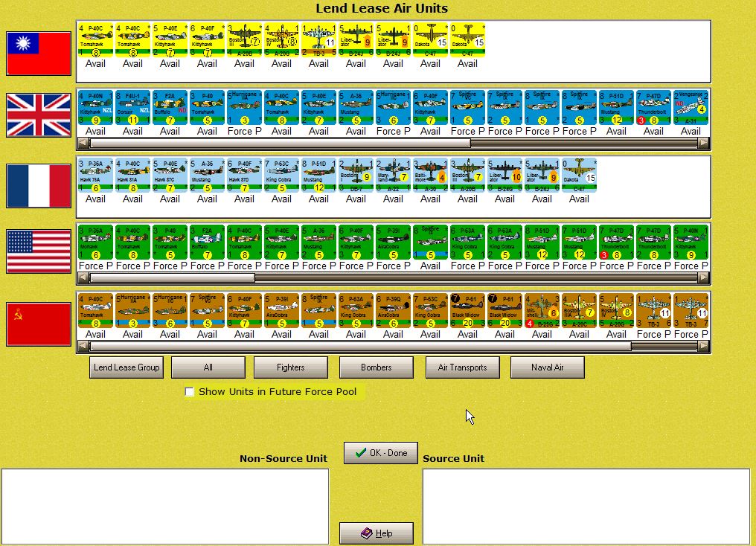Choose the Soviet P-39Q AiraCobra unit
This screenshot has width=756, height=546.
[x=393, y=311]
